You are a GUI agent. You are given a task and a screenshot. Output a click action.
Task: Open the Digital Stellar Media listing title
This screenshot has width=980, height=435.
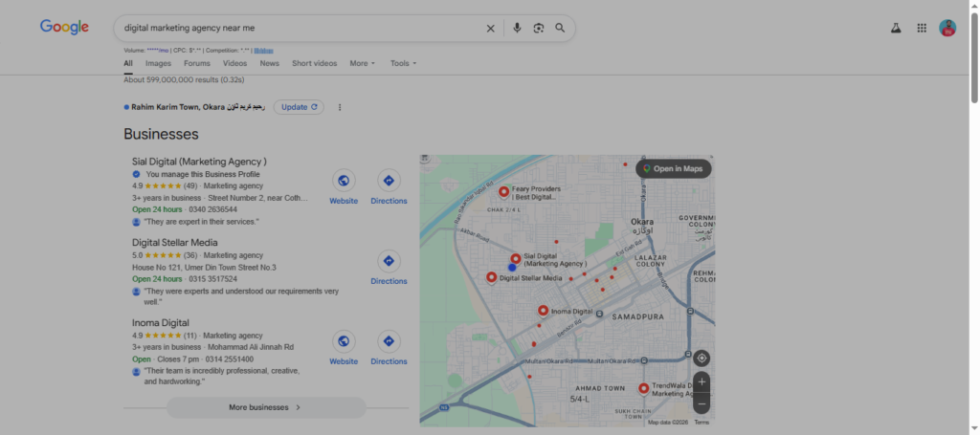[x=174, y=243]
